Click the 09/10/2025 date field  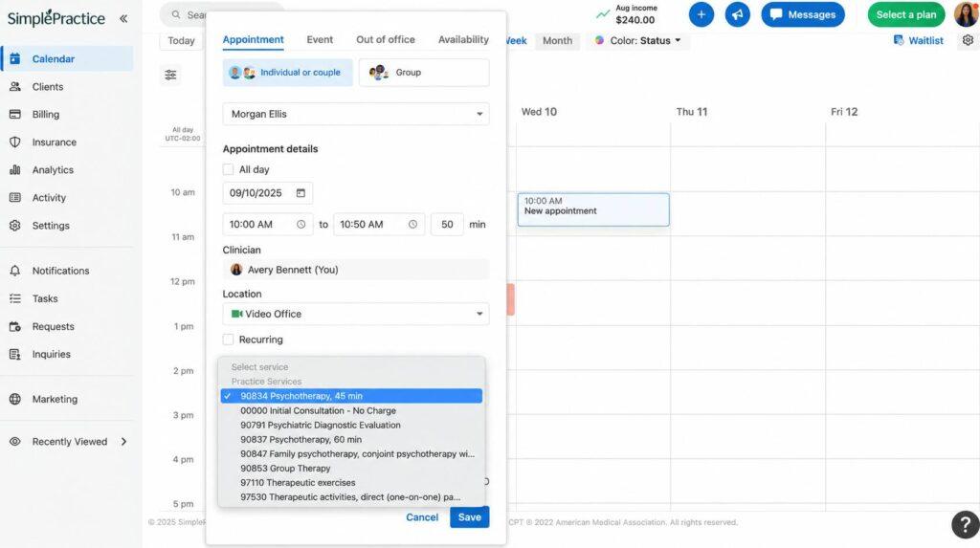[x=268, y=193]
